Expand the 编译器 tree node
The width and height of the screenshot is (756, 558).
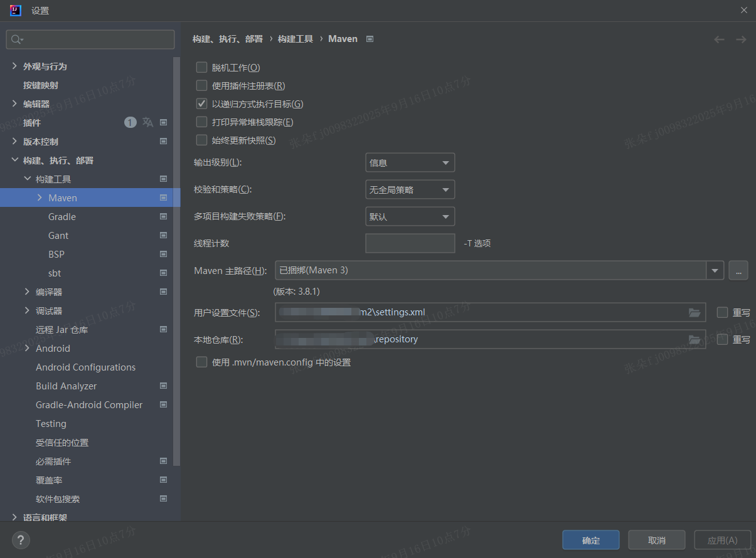click(x=27, y=292)
